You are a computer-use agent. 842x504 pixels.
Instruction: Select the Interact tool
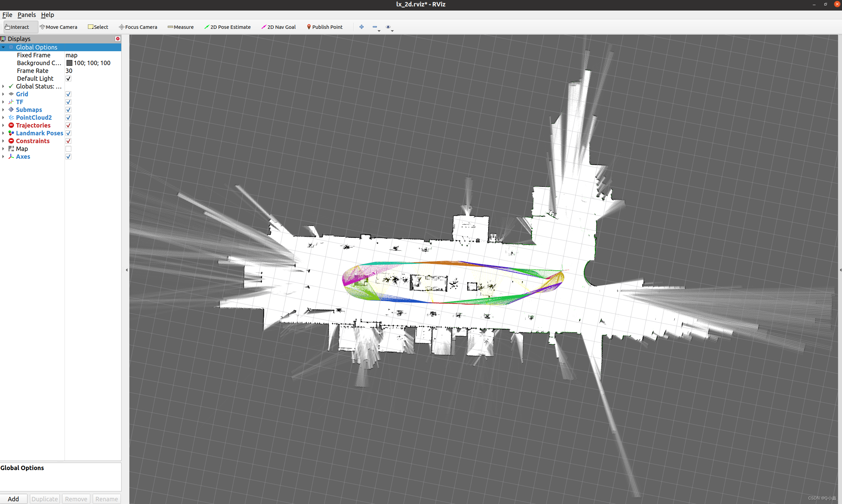(x=18, y=27)
